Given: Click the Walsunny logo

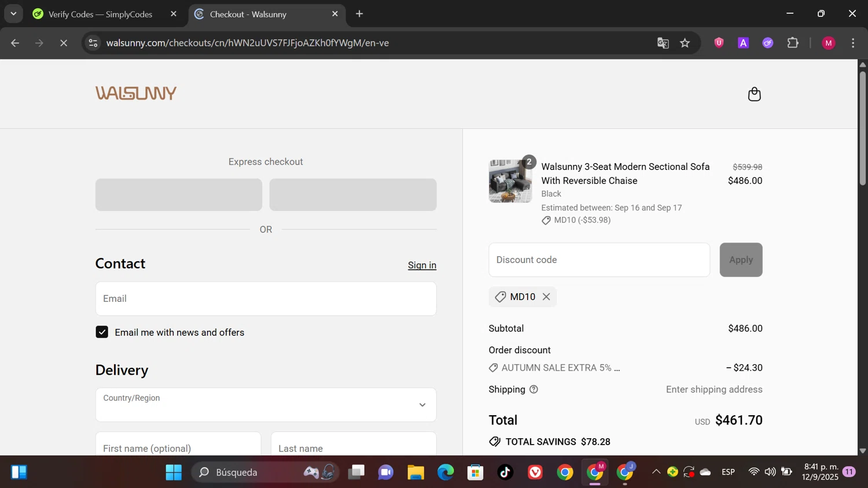Looking at the screenshot, I should click(x=136, y=93).
